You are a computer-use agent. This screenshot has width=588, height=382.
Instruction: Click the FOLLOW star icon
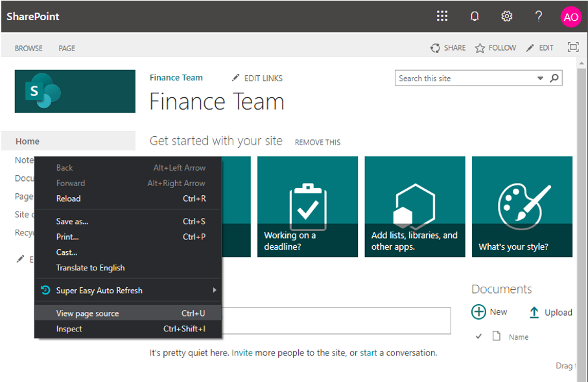[480, 48]
